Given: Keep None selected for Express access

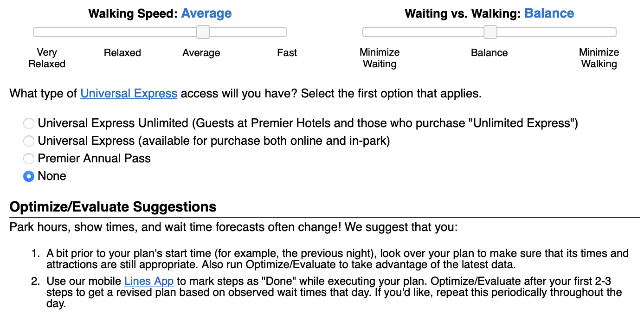Looking at the screenshot, I should click(x=28, y=176).
